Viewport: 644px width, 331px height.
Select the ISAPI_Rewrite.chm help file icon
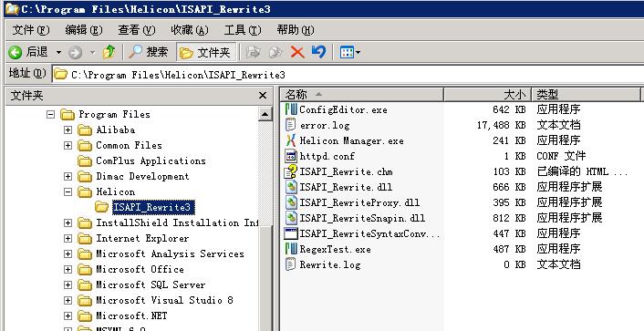(291, 171)
